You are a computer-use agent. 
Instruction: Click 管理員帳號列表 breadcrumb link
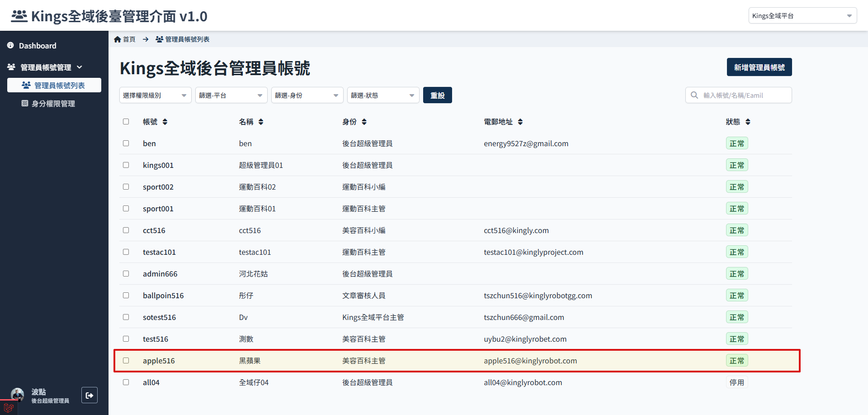tap(187, 39)
